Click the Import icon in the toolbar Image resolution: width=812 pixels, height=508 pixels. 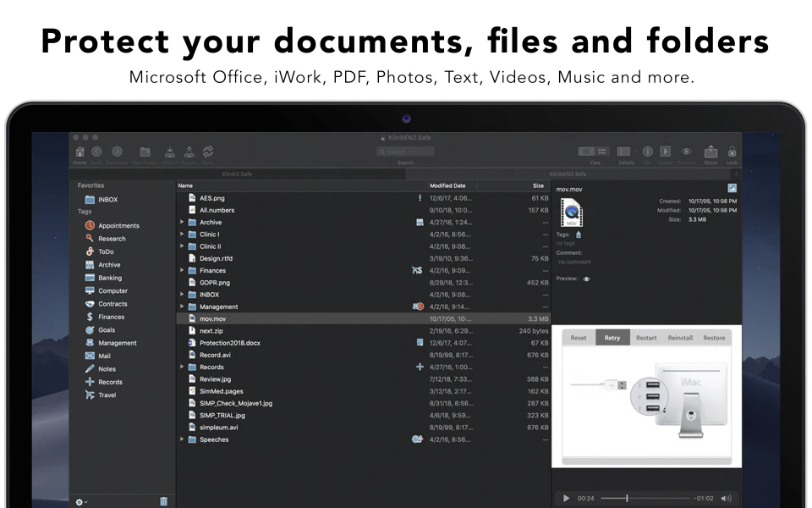[x=169, y=151]
